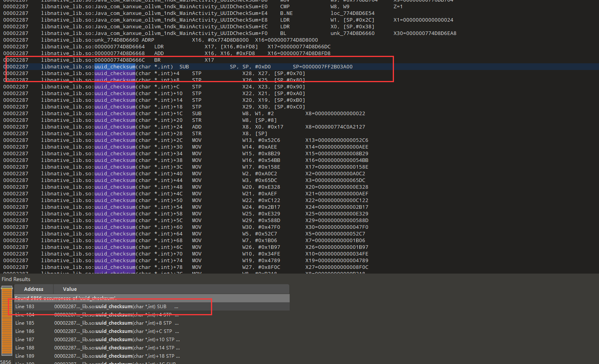Click the X10=00000000000034FE register value

pos(336,254)
